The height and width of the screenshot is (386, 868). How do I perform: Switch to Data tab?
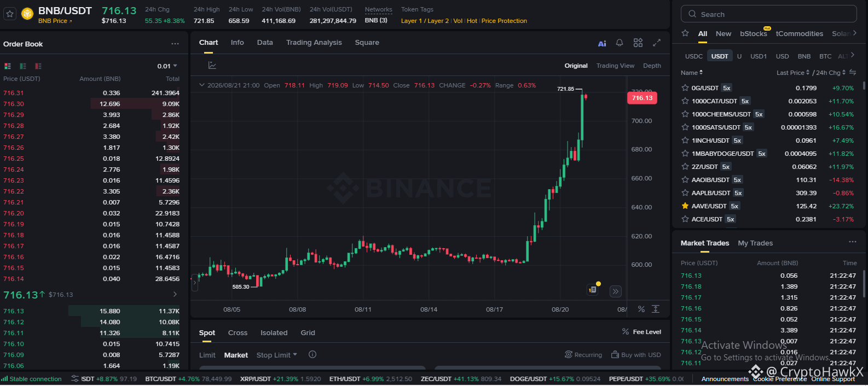[x=265, y=43]
